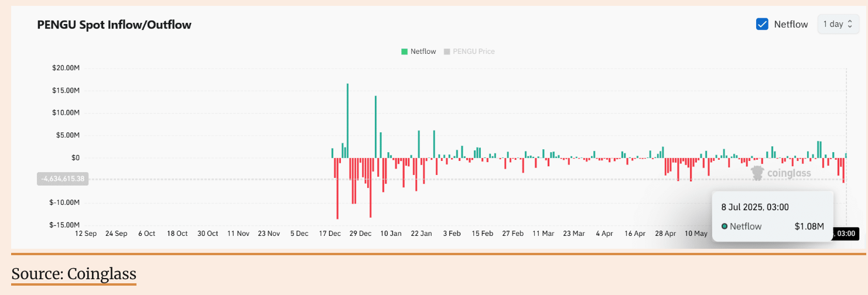Click the up-down arrows beside 1 day

click(x=850, y=24)
